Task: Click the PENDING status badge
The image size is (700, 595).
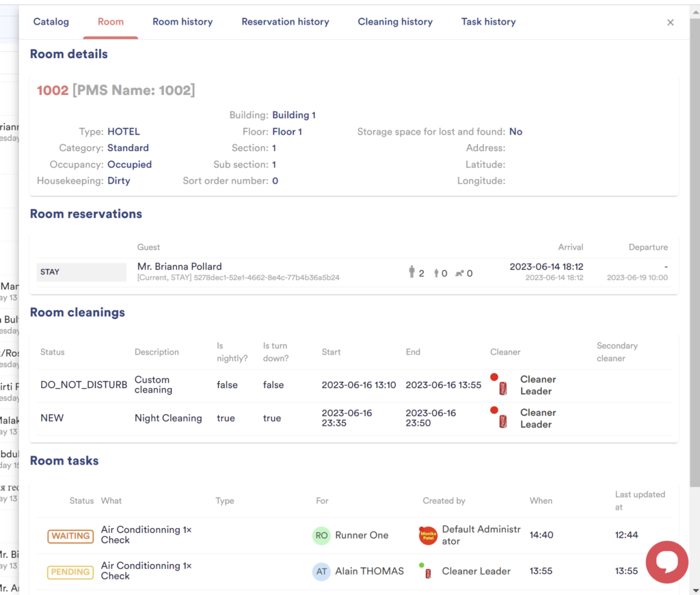Action: 71,572
